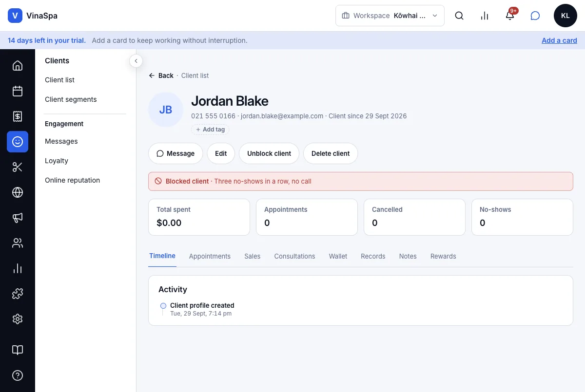
Task: Go Back to previous page
Action: (161, 75)
